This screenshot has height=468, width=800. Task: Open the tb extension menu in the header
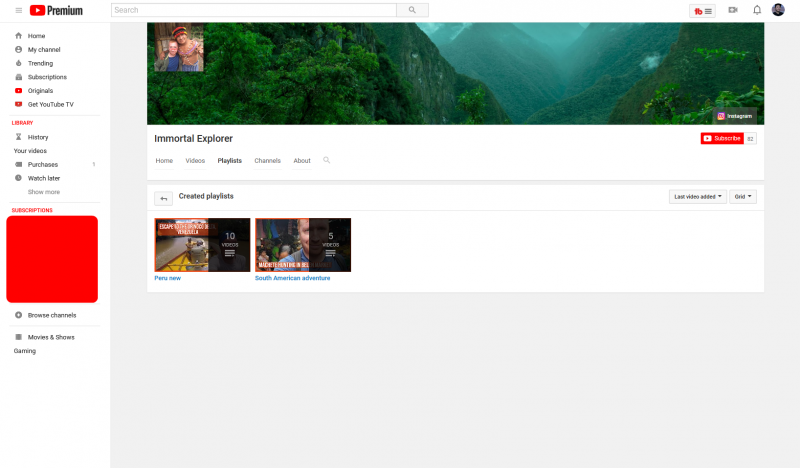(703, 10)
